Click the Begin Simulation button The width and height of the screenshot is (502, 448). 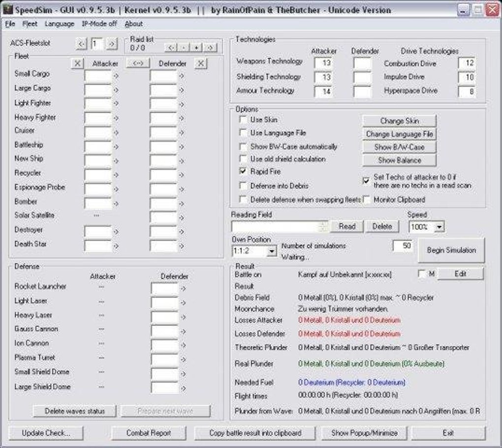pyautogui.click(x=450, y=251)
